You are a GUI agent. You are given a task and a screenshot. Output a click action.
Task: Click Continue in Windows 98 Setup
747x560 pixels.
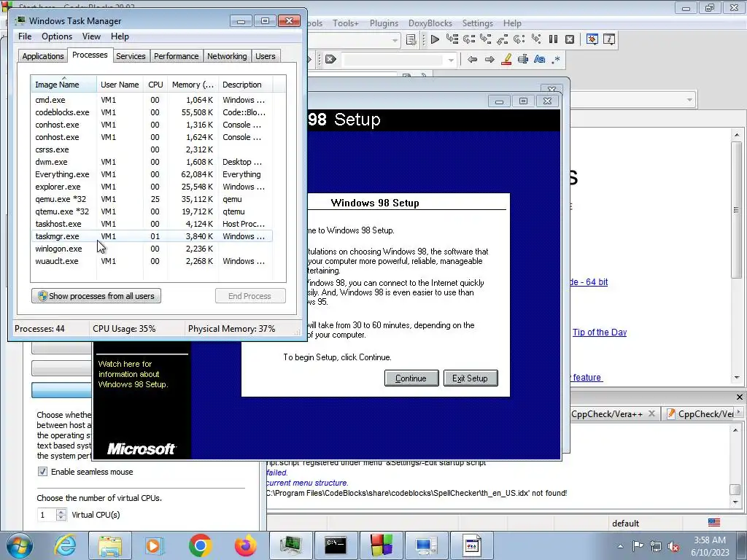coord(411,378)
